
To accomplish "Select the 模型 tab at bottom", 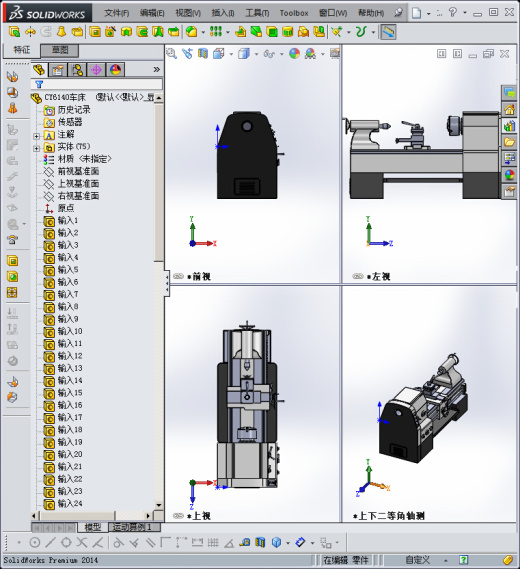I will [x=93, y=527].
